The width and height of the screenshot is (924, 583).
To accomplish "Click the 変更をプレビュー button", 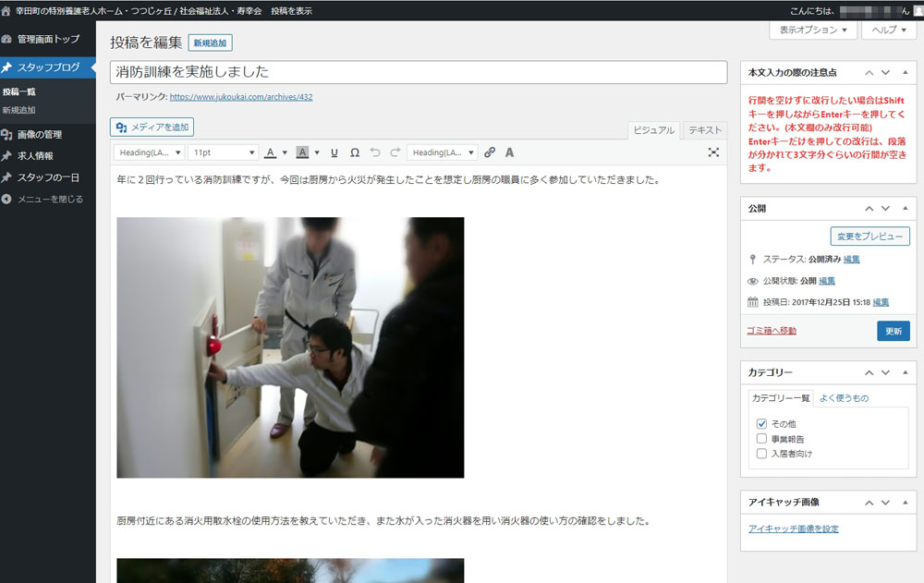I will pyautogui.click(x=869, y=237).
